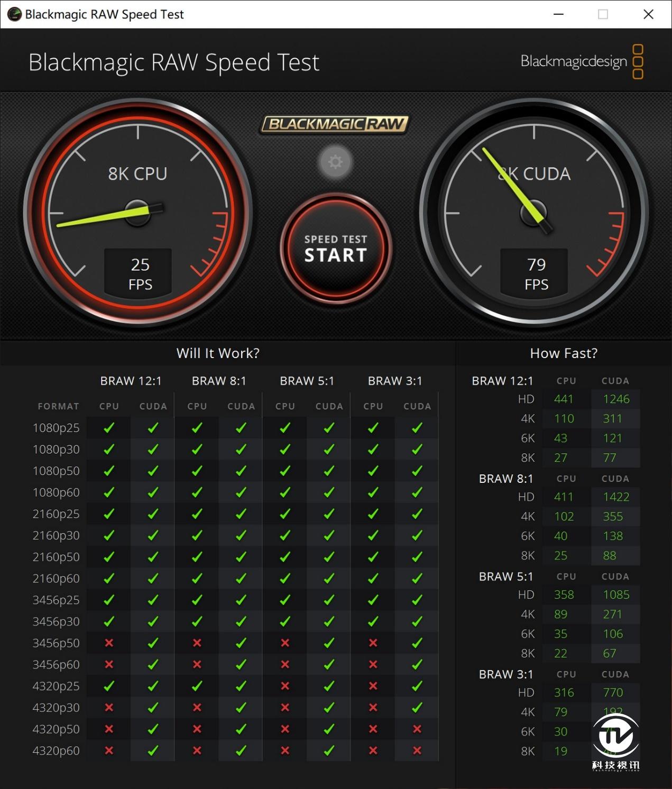
Task: Start the speed test
Action: (336, 249)
